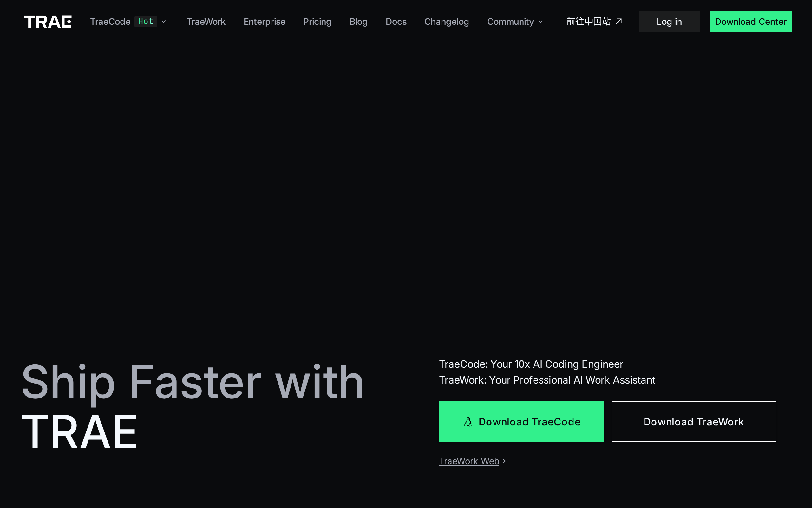This screenshot has width=812, height=508.
Task: Open the Community menu
Action: [x=510, y=22]
